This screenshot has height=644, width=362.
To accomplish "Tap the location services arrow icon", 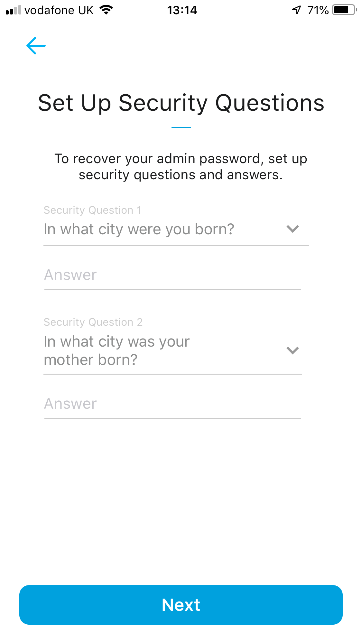I will (296, 10).
